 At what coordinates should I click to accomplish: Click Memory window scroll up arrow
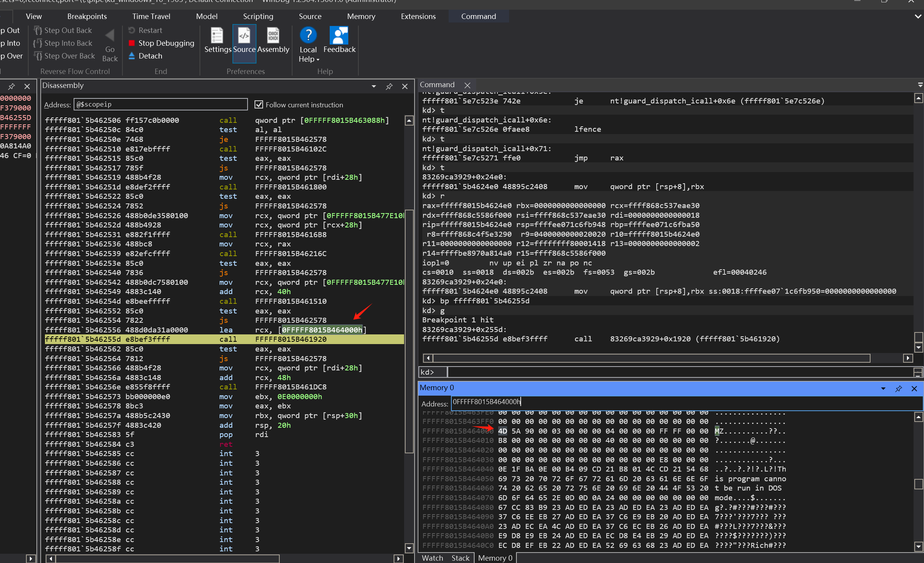tap(919, 417)
